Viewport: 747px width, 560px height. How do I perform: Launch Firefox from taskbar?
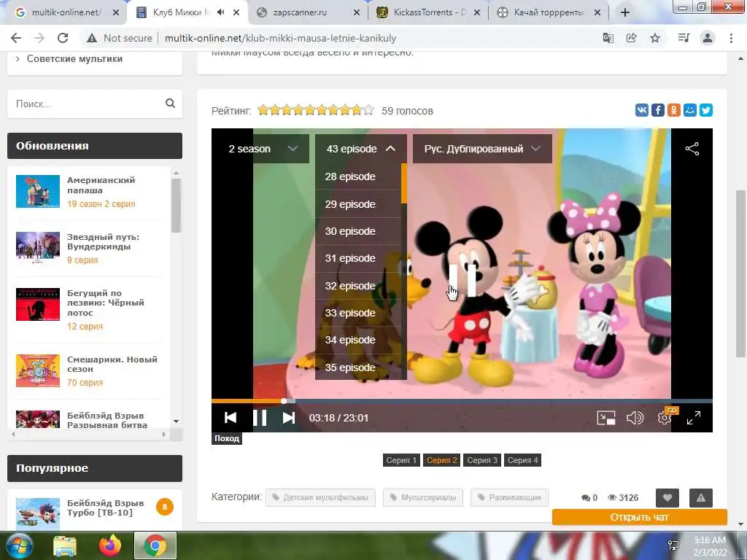[x=109, y=545]
